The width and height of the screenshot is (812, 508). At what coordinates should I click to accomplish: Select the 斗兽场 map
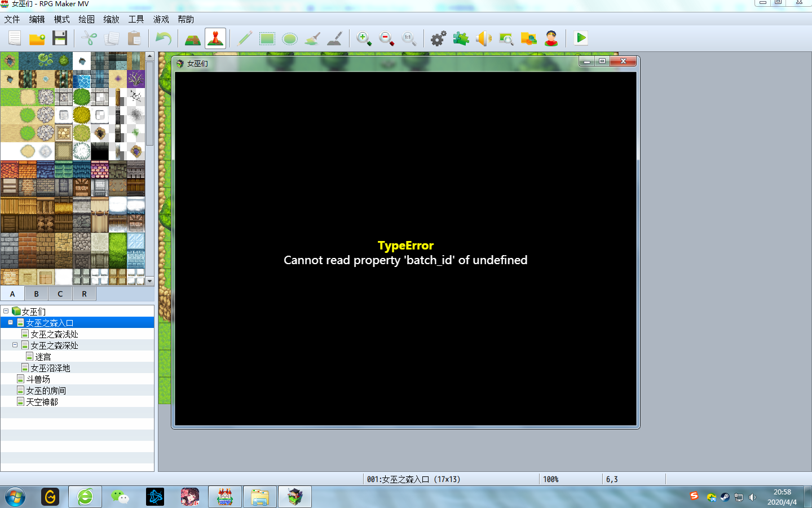pos(38,379)
